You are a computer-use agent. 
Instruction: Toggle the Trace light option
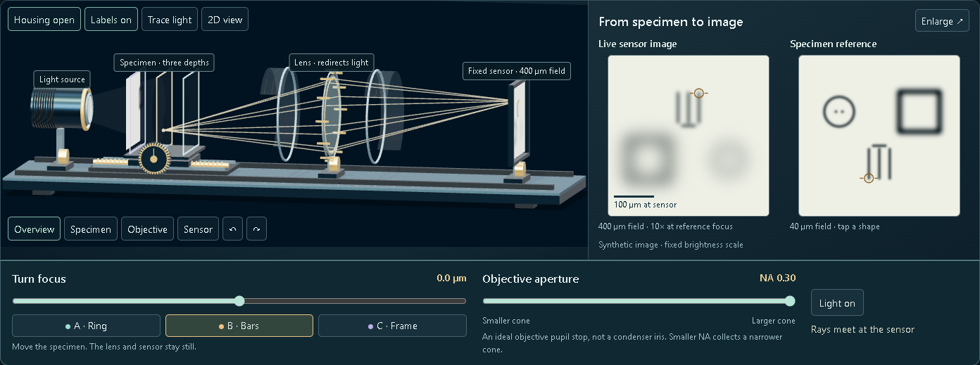pyautogui.click(x=170, y=20)
